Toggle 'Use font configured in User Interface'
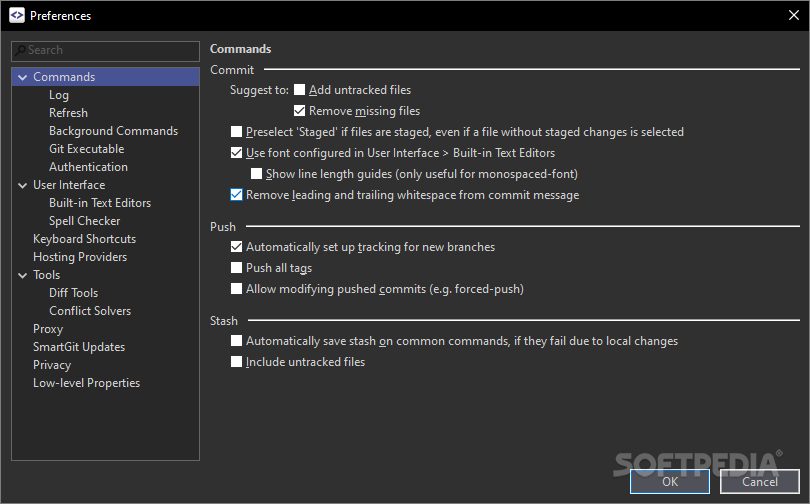The height and width of the screenshot is (504, 810). [x=236, y=153]
